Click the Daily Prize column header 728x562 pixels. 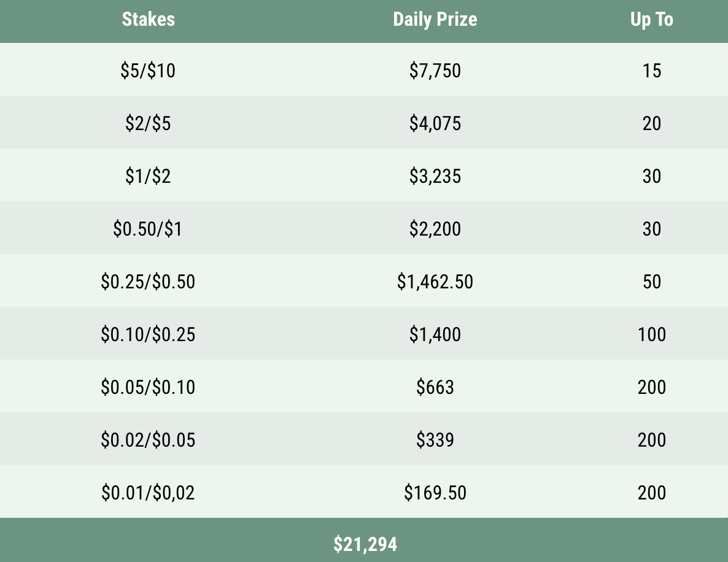click(435, 20)
